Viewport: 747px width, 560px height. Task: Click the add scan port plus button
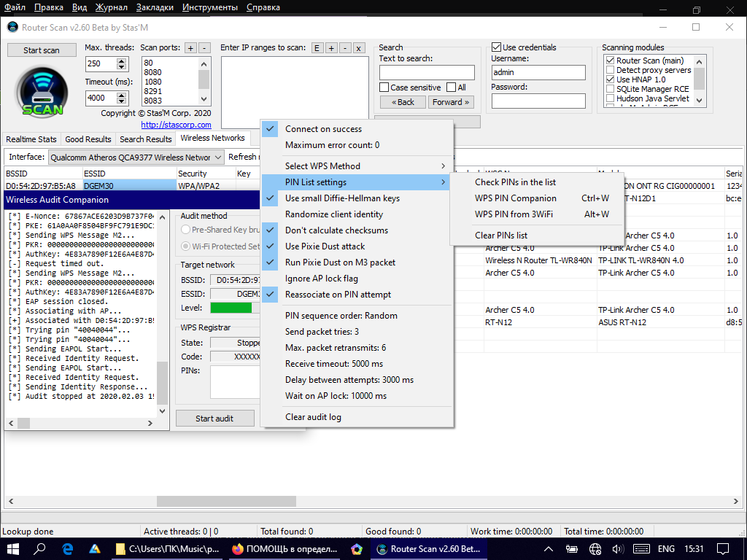190,48
